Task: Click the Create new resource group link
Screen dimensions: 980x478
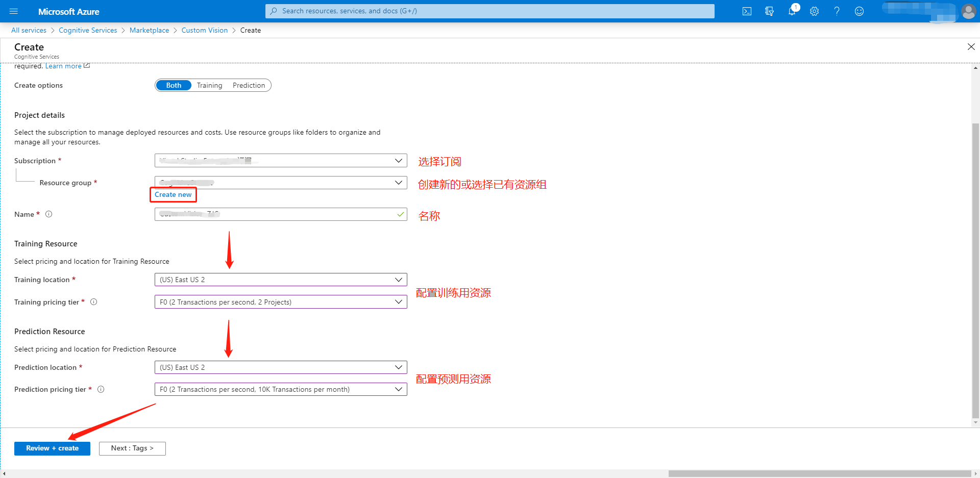Action: pos(173,194)
